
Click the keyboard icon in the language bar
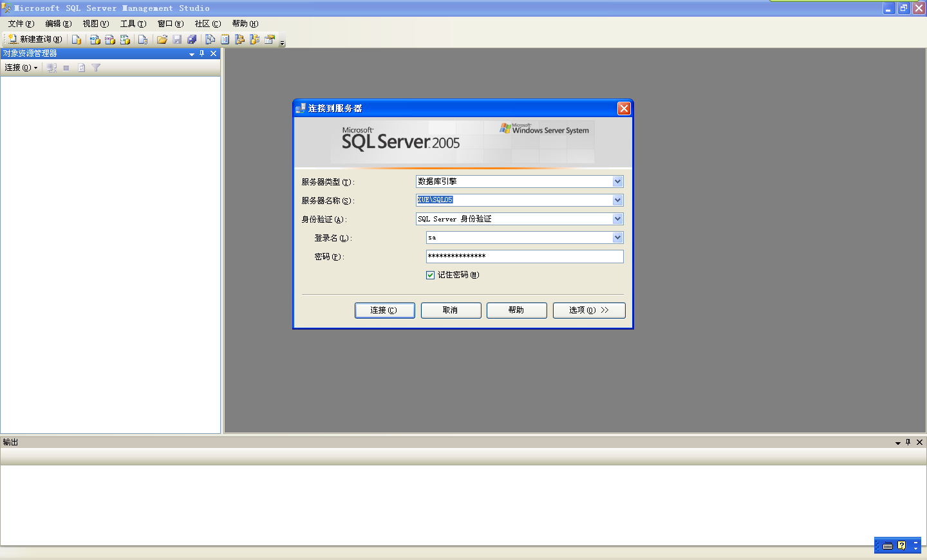click(888, 546)
